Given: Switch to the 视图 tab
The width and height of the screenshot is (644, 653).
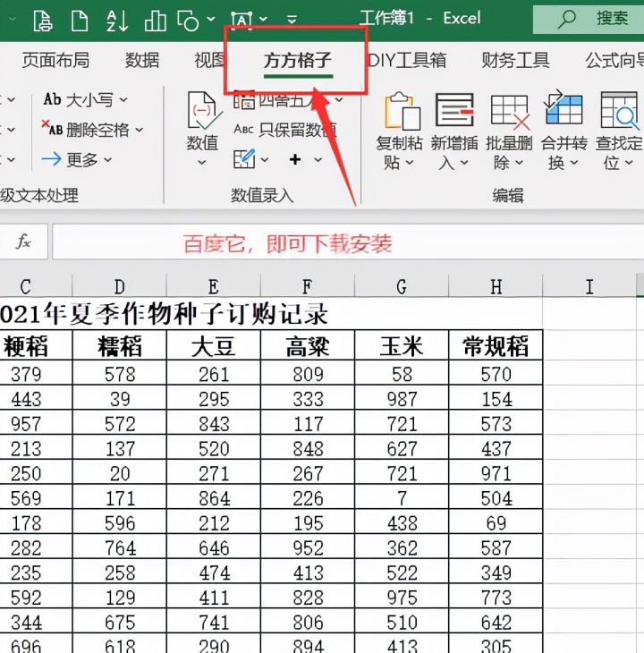Looking at the screenshot, I should [x=209, y=61].
